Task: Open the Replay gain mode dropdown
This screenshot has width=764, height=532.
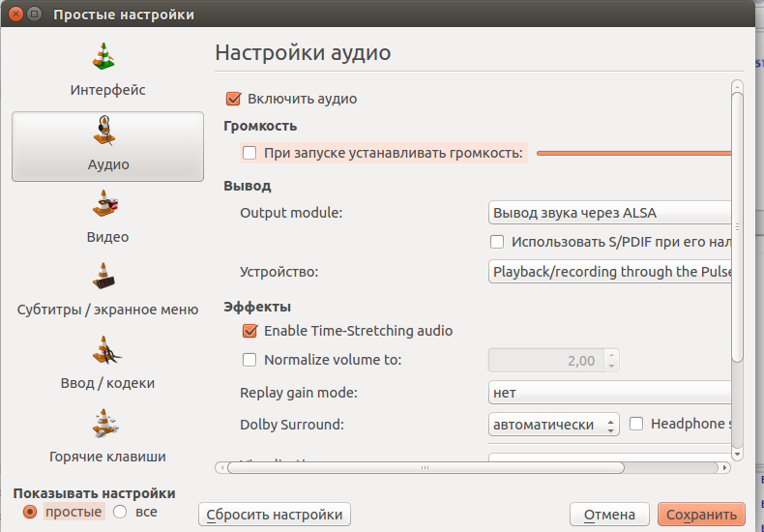Action: (x=609, y=393)
